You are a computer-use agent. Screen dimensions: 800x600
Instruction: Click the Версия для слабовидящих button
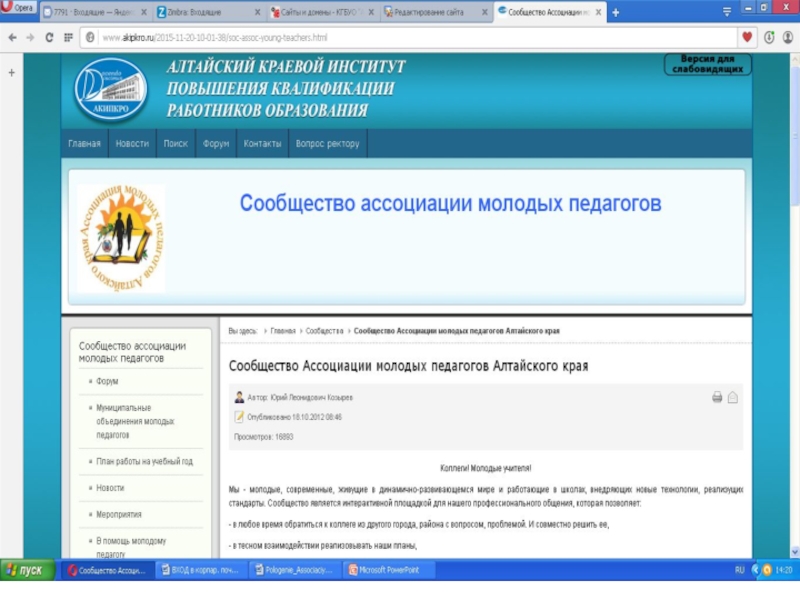[x=708, y=64]
